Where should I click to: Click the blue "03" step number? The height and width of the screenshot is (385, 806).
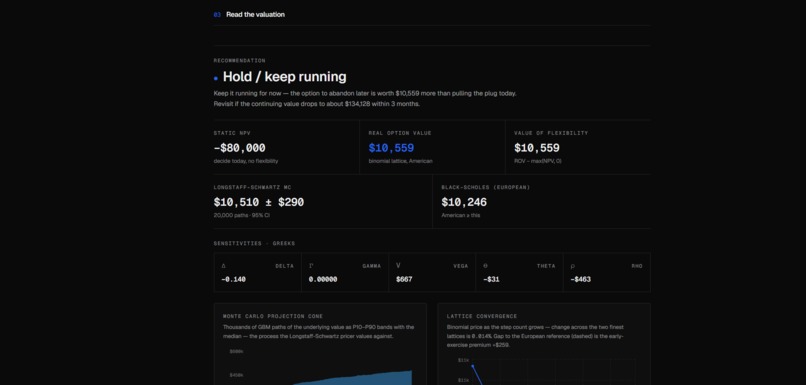[x=217, y=15]
